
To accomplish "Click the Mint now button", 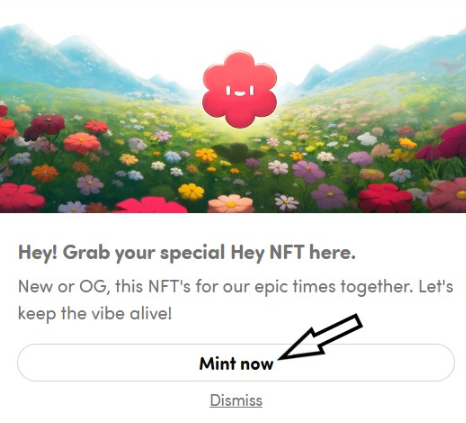I will pos(236,363).
